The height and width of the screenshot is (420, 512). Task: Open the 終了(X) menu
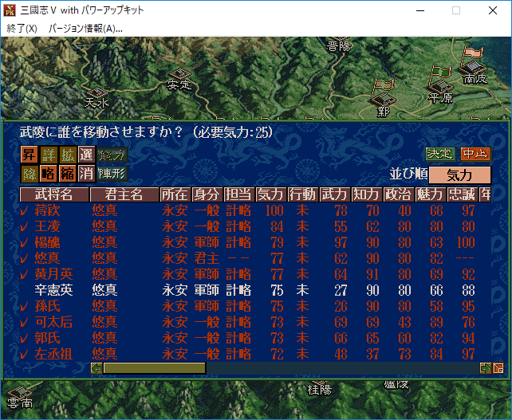click(x=22, y=28)
